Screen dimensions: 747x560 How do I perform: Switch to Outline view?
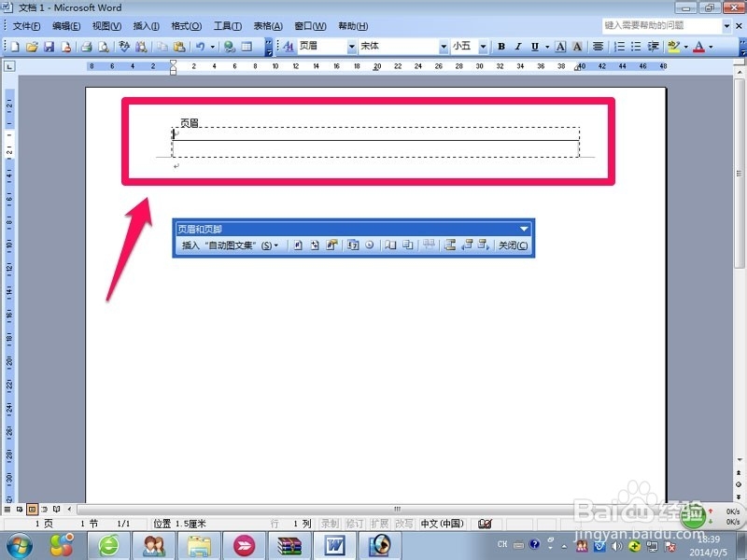click(44, 510)
